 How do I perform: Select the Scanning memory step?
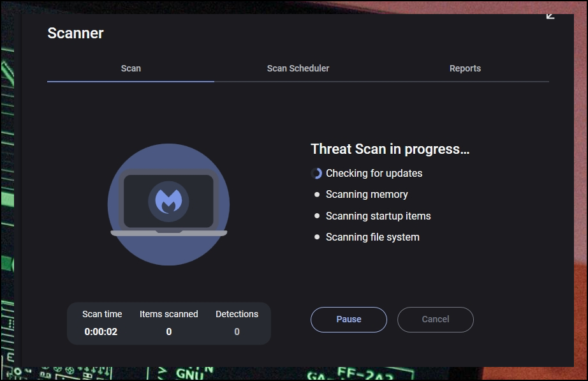[367, 195]
